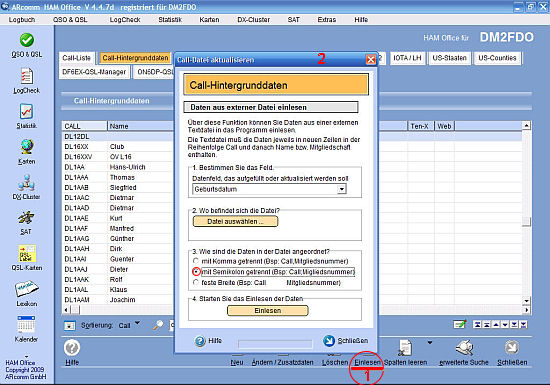
Task: Open Karten globe icon
Action: (27, 147)
